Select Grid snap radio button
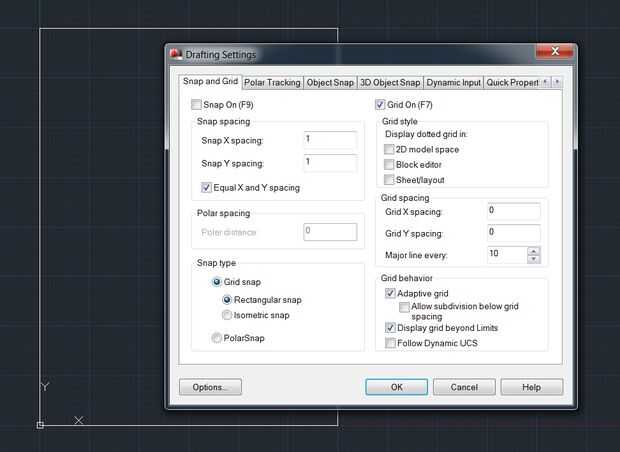 (216, 282)
